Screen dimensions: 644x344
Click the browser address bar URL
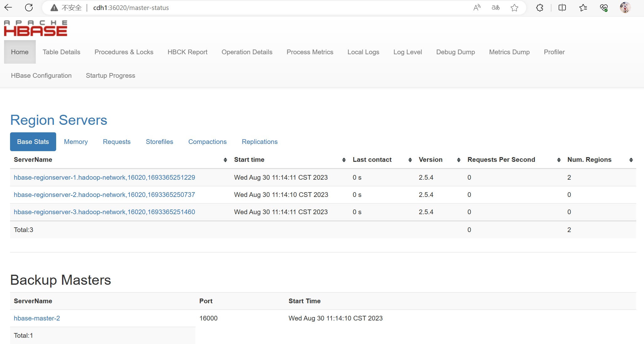pos(131,8)
